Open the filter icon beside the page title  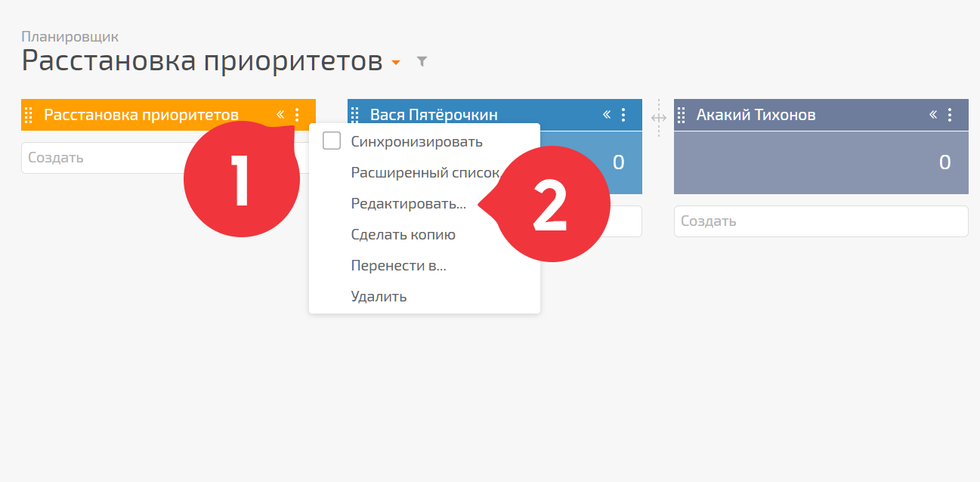click(x=422, y=61)
